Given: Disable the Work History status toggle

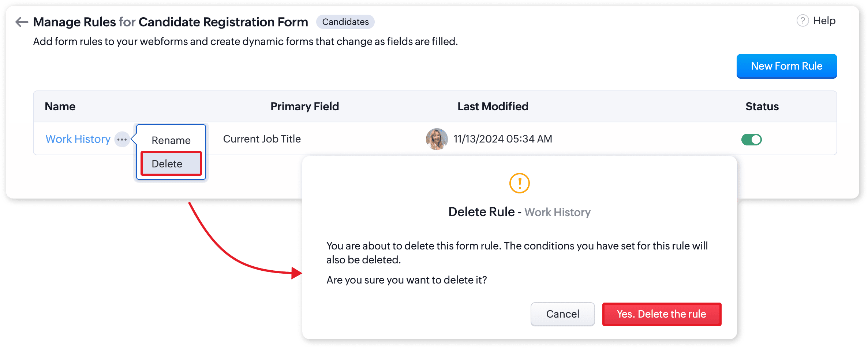Looking at the screenshot, I should [751, 140].
